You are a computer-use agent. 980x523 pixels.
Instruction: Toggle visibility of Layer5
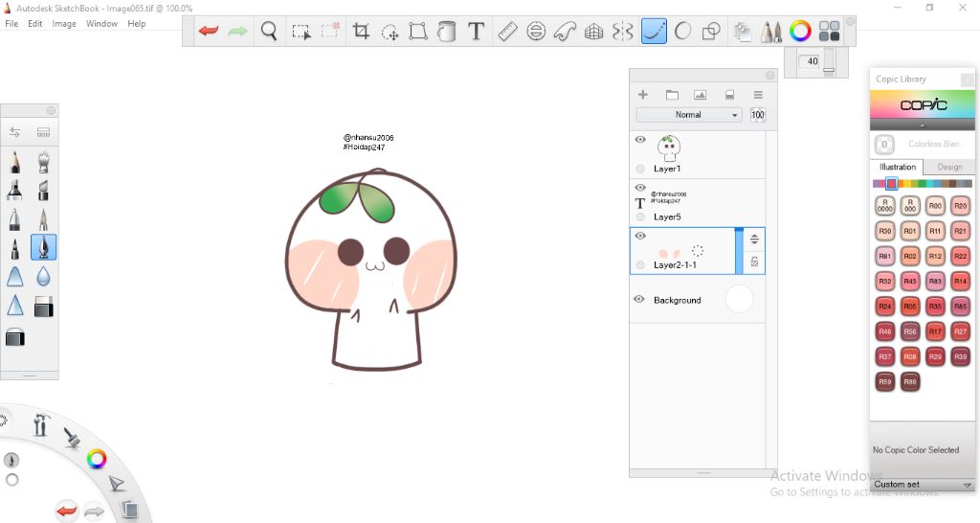[x=640, y=188]
